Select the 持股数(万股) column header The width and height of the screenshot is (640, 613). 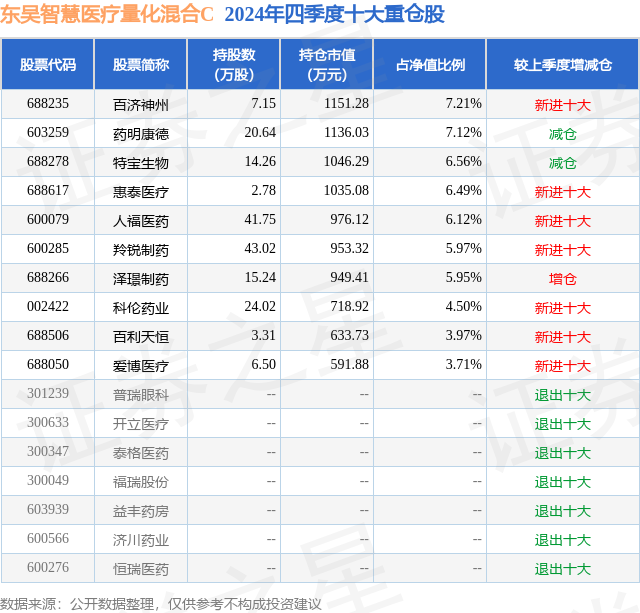click(234, 64)
